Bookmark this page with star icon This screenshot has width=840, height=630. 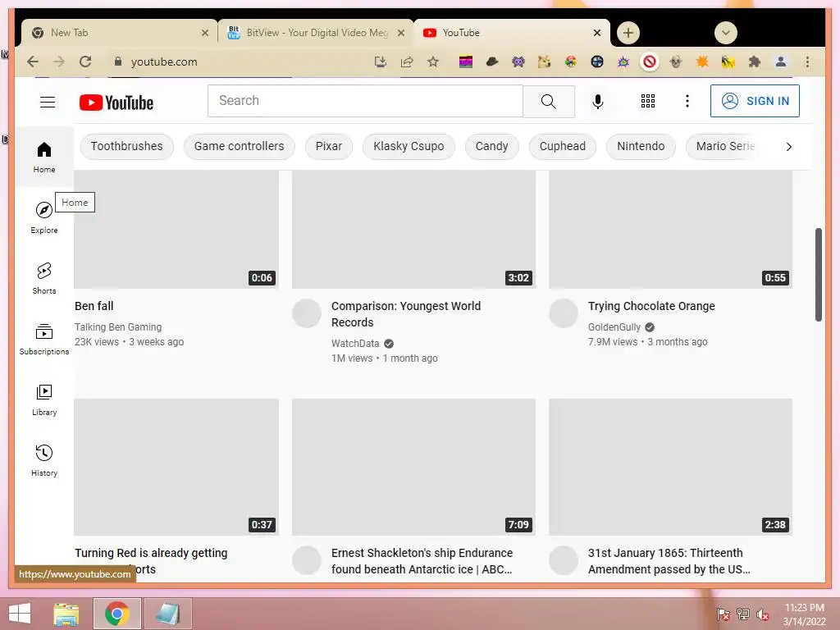point(433,62)
